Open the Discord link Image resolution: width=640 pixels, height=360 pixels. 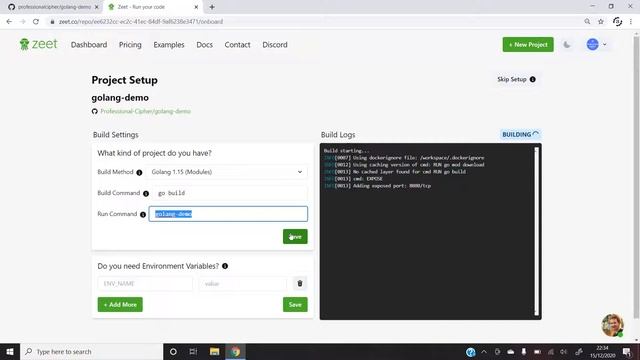[275, 44]
